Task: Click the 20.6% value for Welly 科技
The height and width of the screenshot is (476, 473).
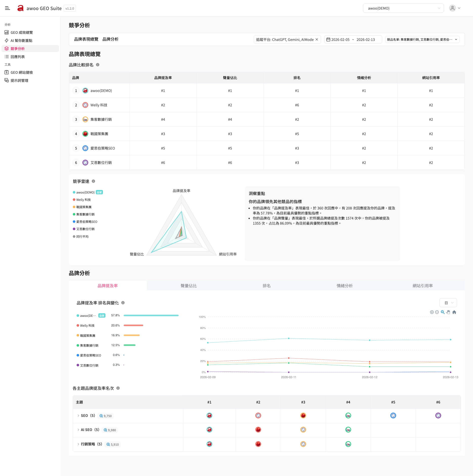Action: coord(116,325)
